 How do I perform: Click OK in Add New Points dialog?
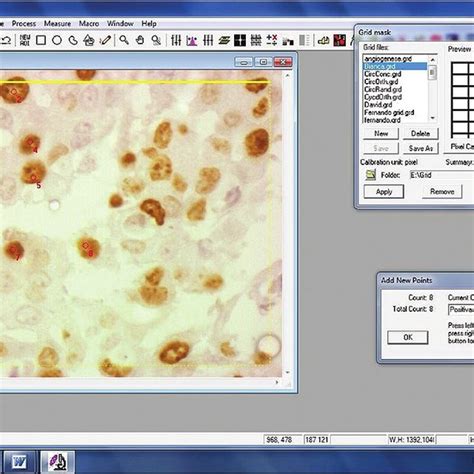tap(408, 337)
